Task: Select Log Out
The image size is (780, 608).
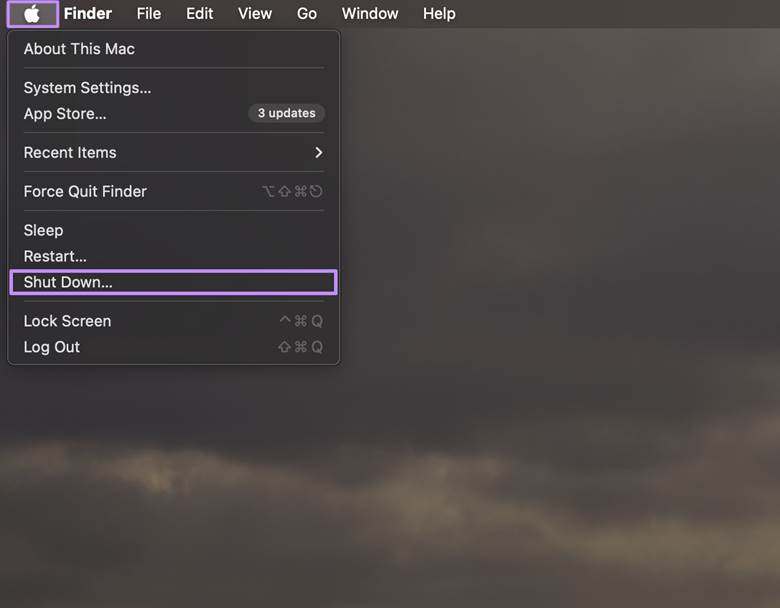Action: tap(174, 347)
